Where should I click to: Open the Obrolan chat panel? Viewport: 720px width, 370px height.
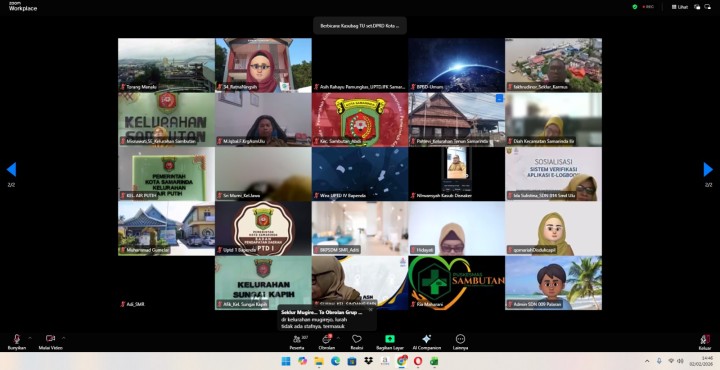[x=326, y=342]
